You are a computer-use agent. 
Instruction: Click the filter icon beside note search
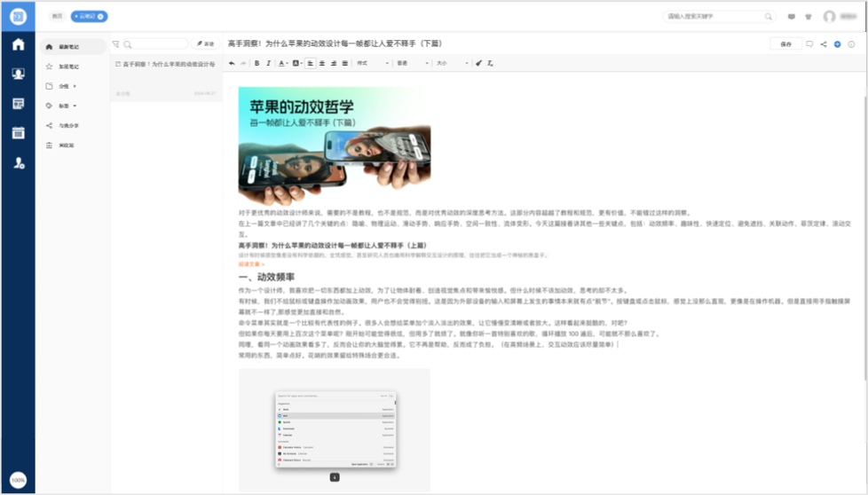click(116, 43)
